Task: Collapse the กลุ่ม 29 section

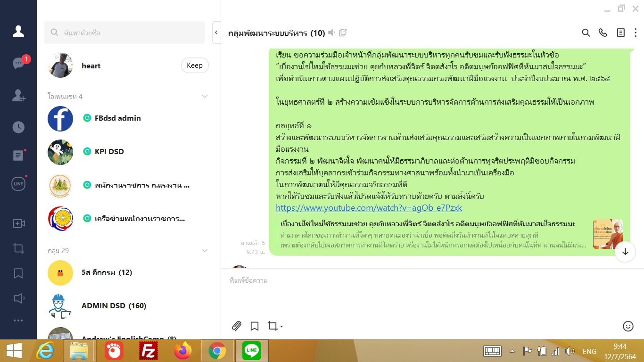Action: (x=205, y=251)
